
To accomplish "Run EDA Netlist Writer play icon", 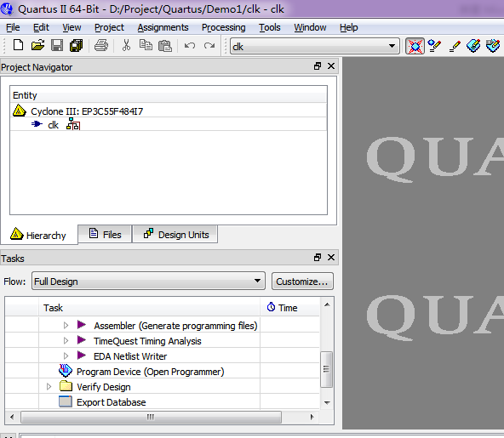I will 82,356.
